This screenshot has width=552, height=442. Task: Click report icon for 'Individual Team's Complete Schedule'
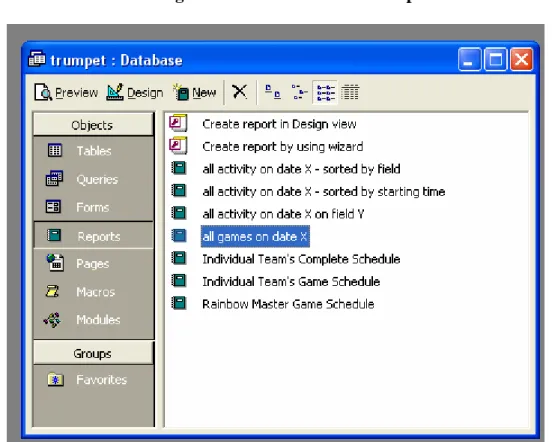point(178,258)
